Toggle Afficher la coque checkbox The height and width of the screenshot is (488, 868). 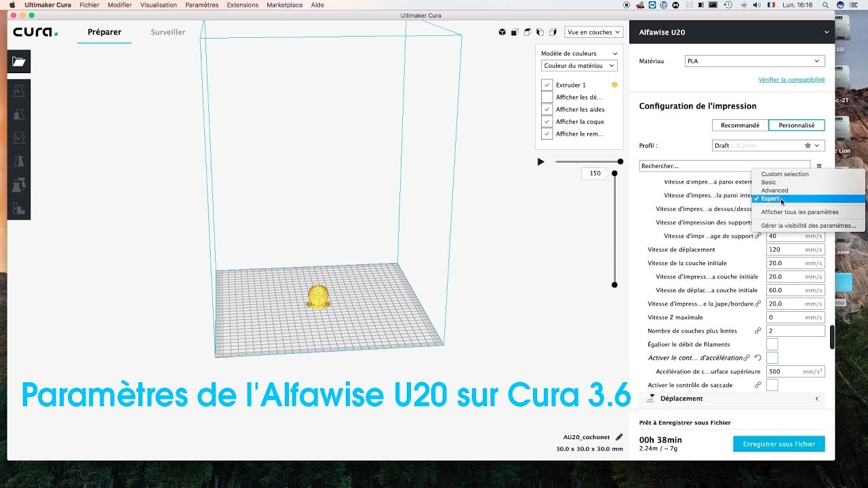coord(547,121)
